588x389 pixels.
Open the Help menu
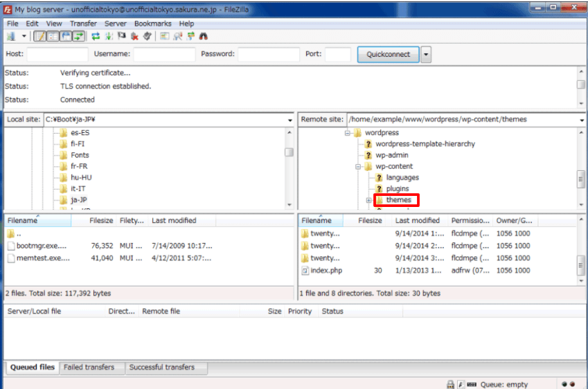[186, 24]
